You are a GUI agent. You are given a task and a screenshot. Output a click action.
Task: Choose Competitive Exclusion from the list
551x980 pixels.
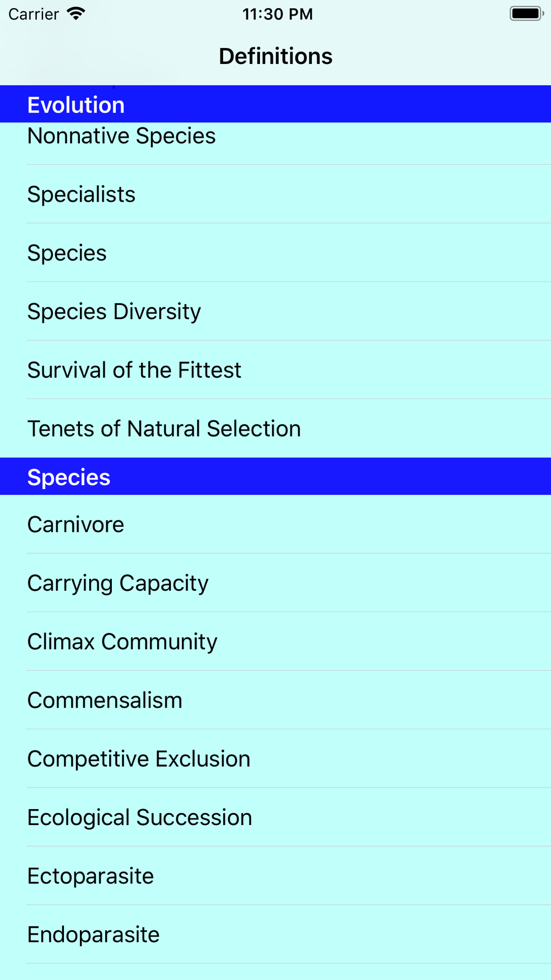coord(275,758)
